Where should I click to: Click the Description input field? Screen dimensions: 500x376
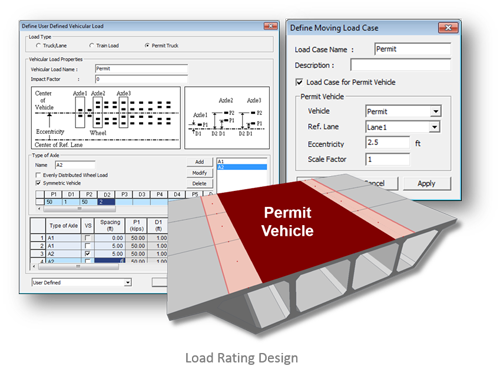click(400, 65)
